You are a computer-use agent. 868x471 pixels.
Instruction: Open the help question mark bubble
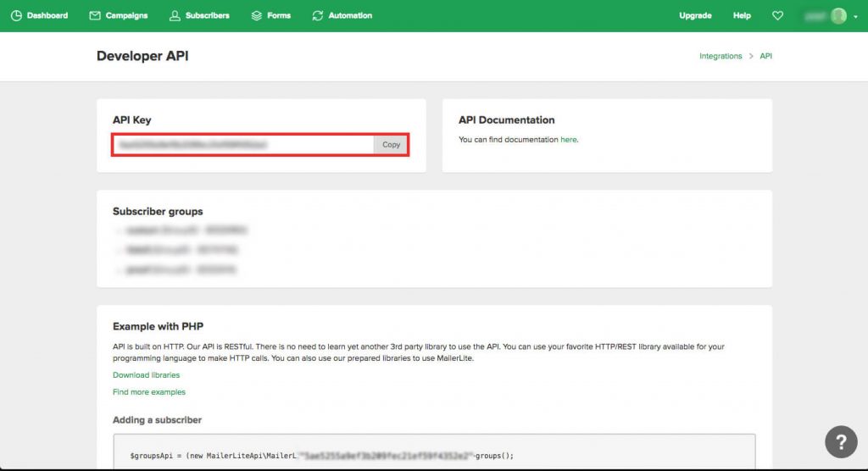841,441
